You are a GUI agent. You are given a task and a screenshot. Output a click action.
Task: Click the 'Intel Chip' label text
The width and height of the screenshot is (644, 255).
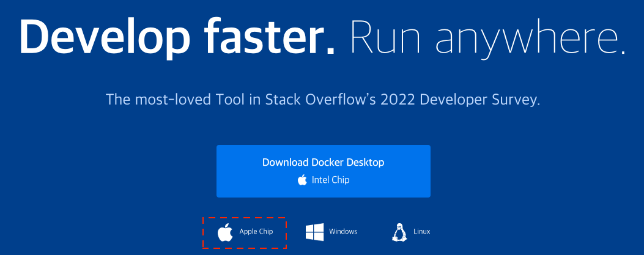[x=331, y=180]
